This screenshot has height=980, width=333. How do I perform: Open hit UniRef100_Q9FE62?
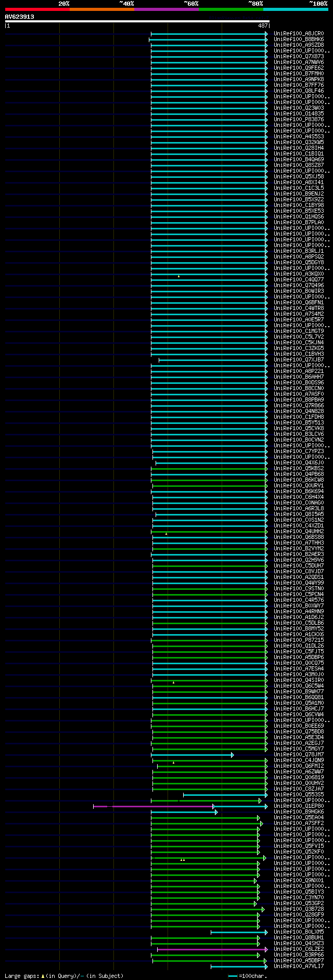click(x=299, y=68)
